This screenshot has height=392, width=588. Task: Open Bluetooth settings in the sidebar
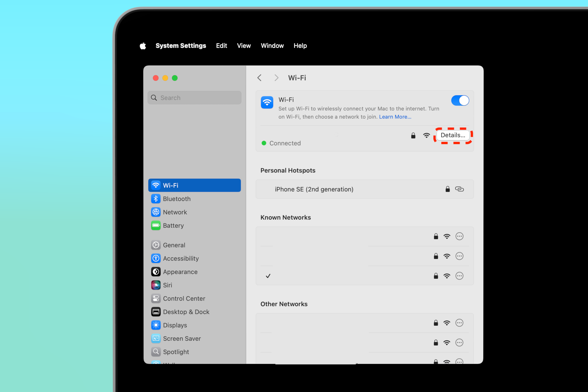194,199
